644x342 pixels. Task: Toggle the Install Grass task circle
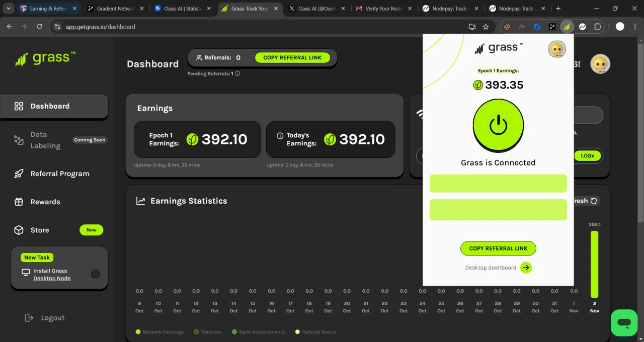[95, 274]
